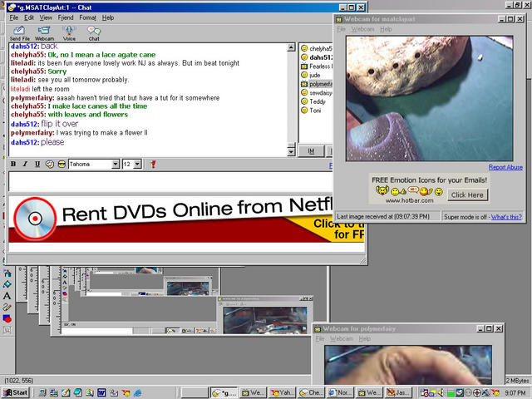Launch Word from the quick launch W icon
Screen dimensions: 532x399
pos(101,393)
